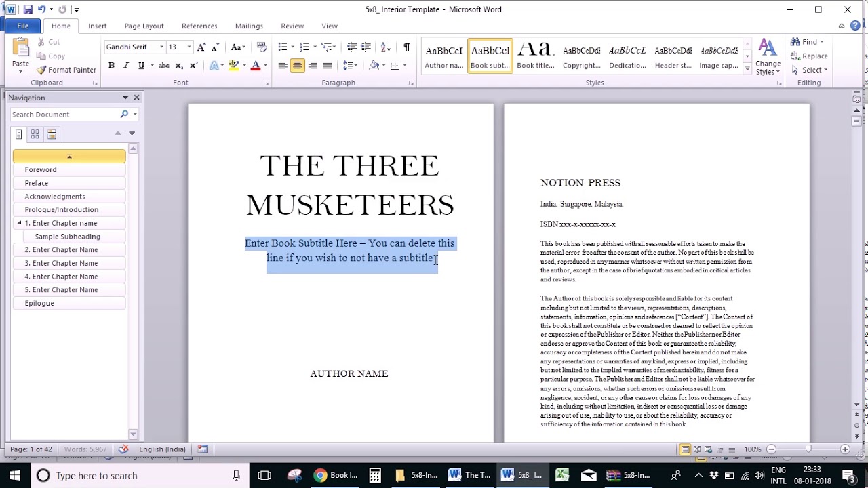This screenshot has height=488, width=868.
Task: Apply yellow Text Highlight Color
Action: [233, 65]
